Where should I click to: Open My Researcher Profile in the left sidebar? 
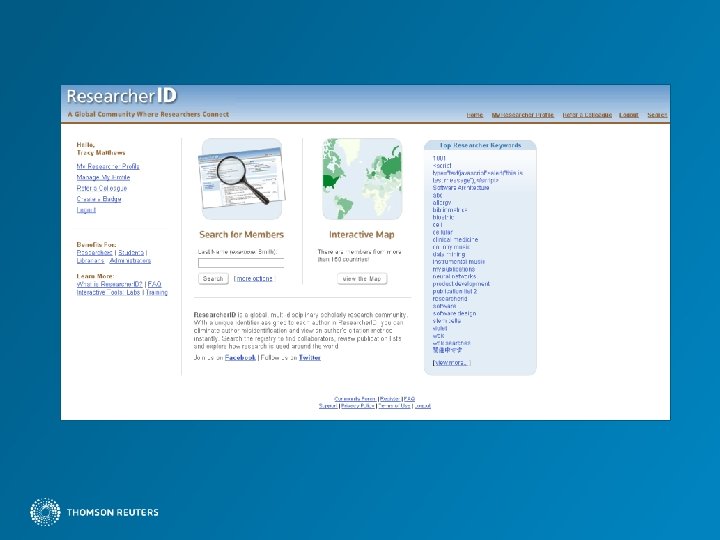tap(108, 166)
